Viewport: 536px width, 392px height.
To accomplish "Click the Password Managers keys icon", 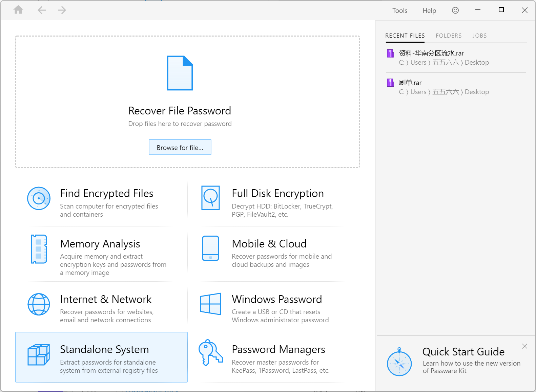I will (x=211, y=353).
